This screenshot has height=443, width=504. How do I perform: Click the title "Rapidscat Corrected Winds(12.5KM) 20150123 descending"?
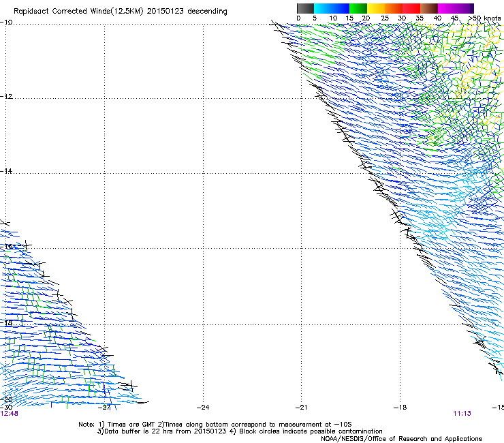click(x=121, y=12)
